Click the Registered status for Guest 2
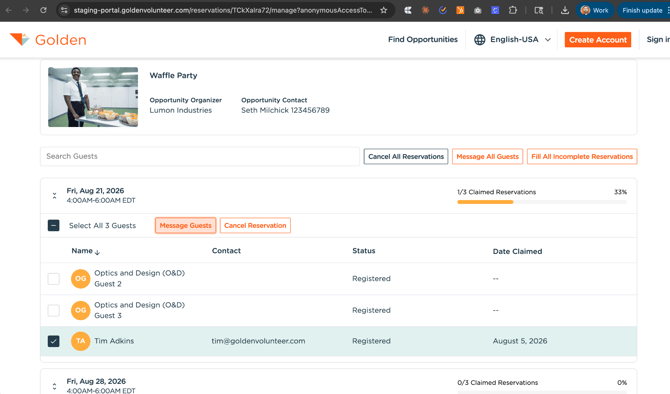 tap(371, 279)
